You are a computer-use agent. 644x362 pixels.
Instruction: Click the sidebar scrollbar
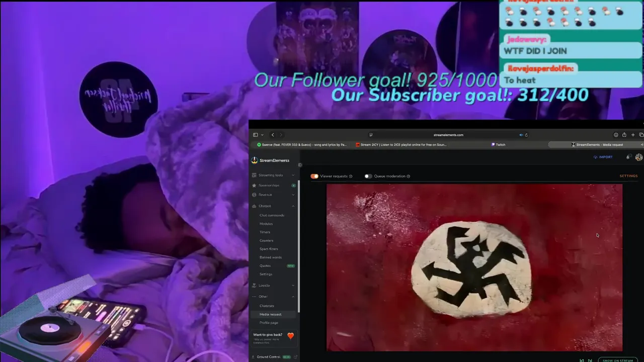click(299, 246)
